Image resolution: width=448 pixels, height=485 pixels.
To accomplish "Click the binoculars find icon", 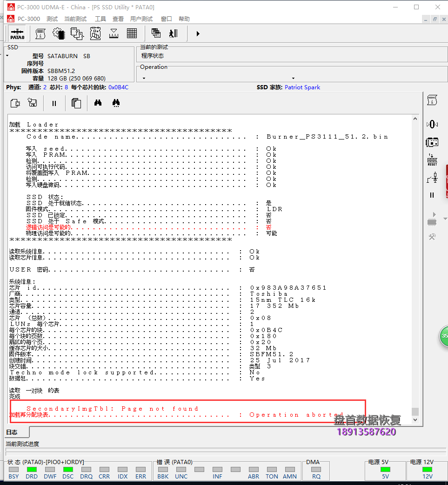I will coord(98,103).
